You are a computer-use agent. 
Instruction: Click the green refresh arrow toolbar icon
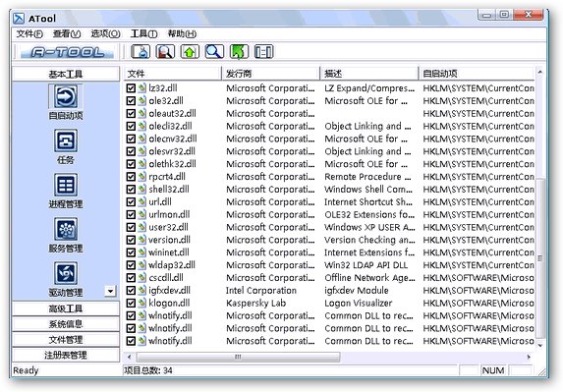tap(239, 51)
